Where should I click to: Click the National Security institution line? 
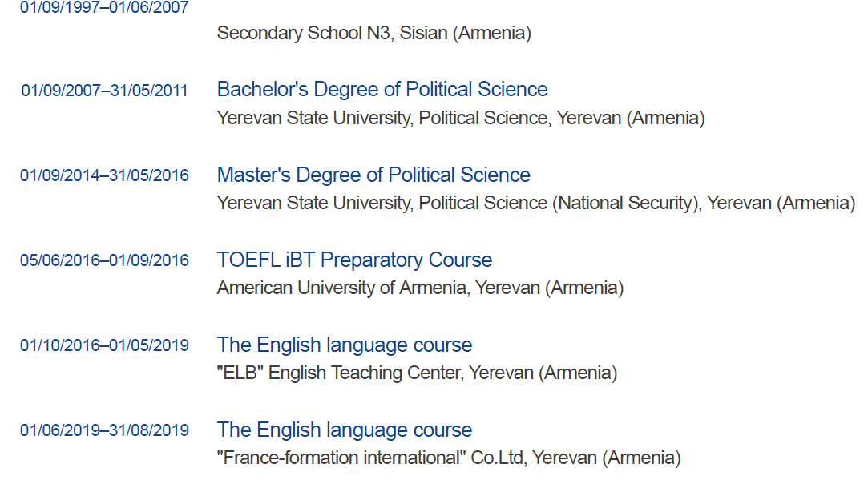tap(536, 204)
